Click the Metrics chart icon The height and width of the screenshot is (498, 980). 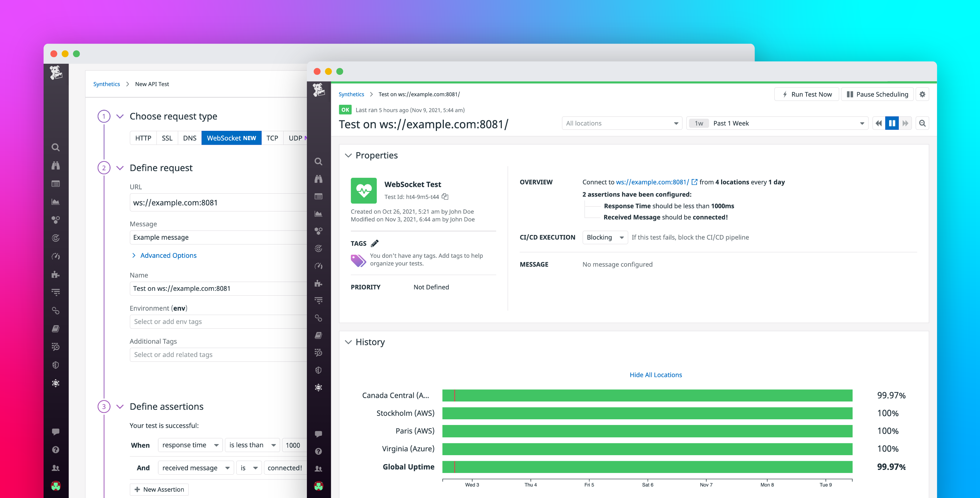click(x=319, y=213)
